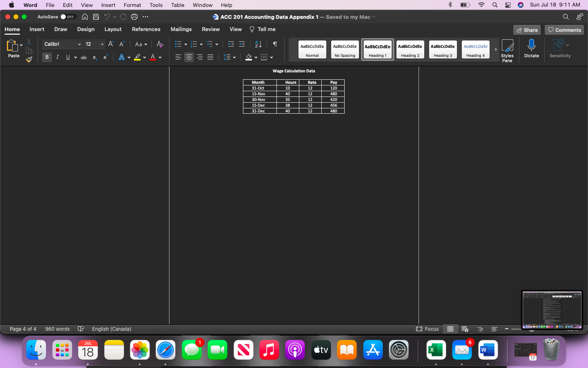Switch to the References ribbon tab
Viewport: 588px width, 368px height.
(146, 29)
